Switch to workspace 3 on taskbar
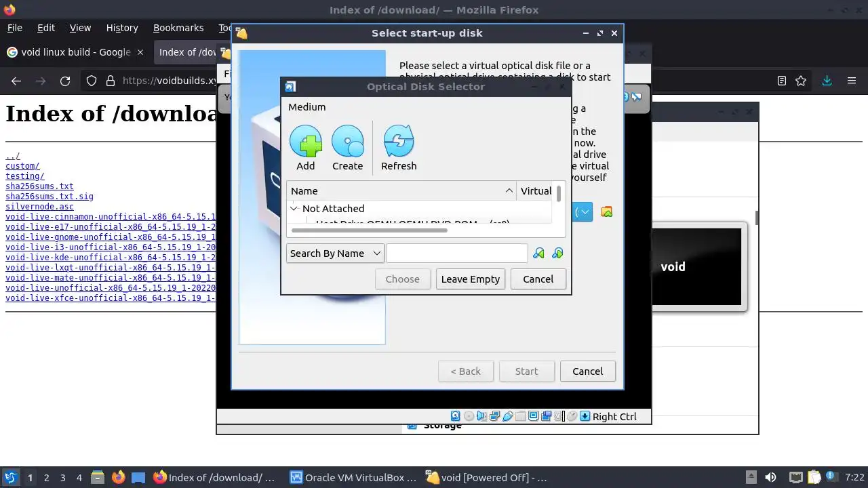 coord(62,478)
